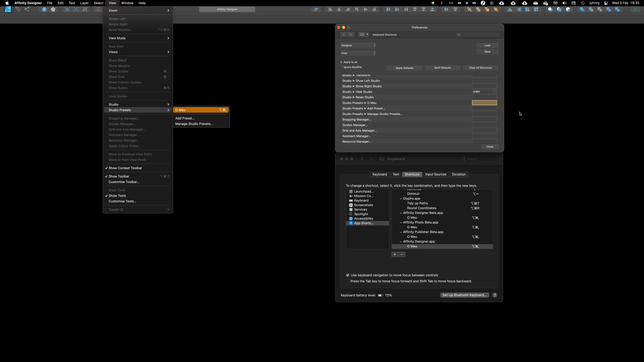Click the Preferences search field
Viewport: 644px width, 362px height.
(478, 34)
